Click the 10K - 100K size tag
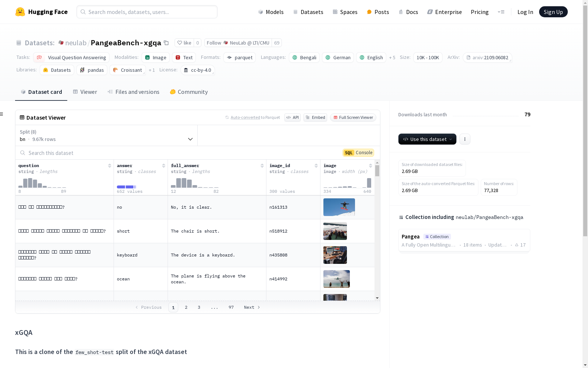The image size is (588, 368). [428, 57]
